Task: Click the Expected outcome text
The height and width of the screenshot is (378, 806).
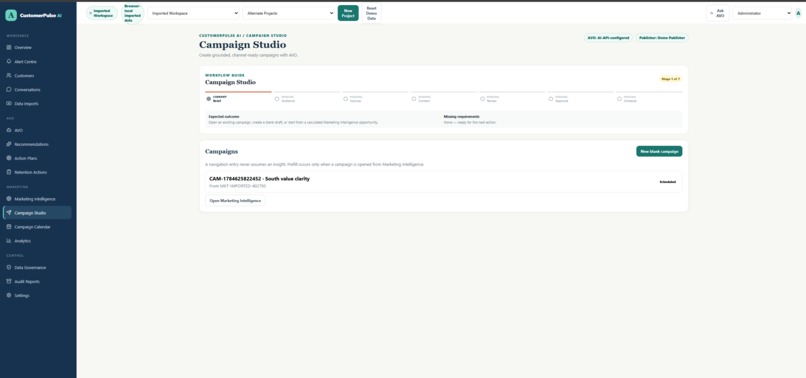Action: (x=224, y=117)
